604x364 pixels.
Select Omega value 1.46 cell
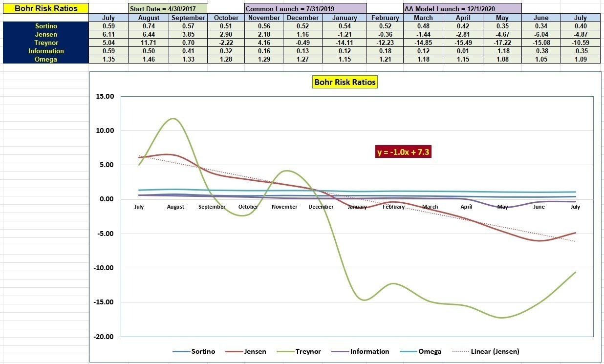point(149,59)
